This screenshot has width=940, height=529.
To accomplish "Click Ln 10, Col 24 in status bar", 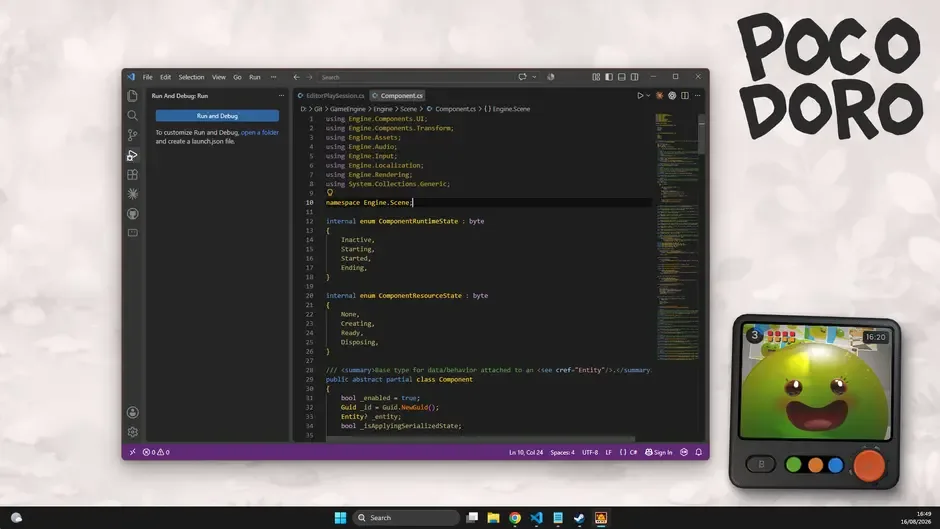I will (526, 452).
